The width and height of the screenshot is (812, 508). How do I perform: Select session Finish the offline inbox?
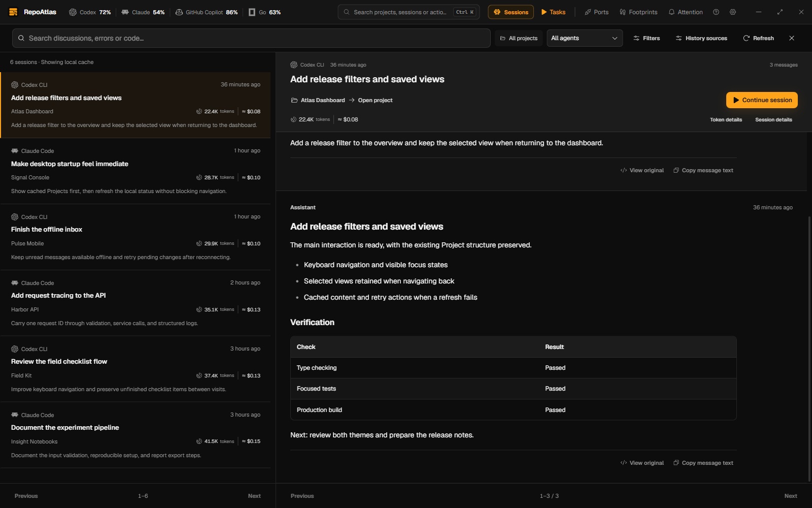coord(135,237)
